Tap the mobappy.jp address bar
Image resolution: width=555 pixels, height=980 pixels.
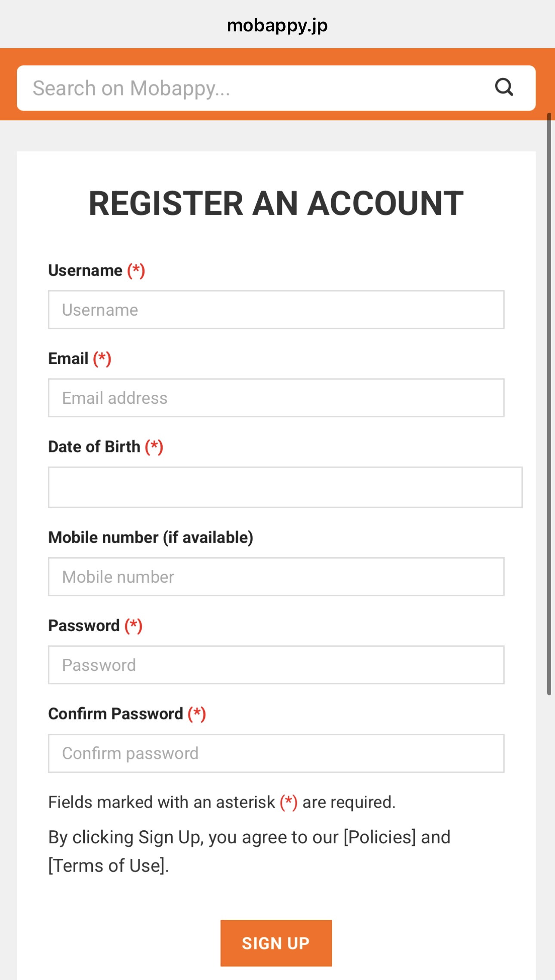277,25
